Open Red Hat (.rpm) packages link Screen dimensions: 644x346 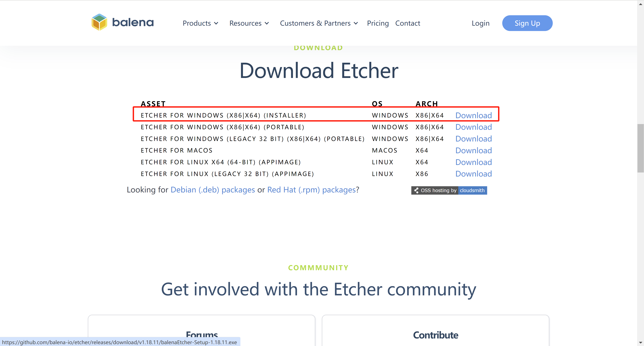click(x=312, y=190)
